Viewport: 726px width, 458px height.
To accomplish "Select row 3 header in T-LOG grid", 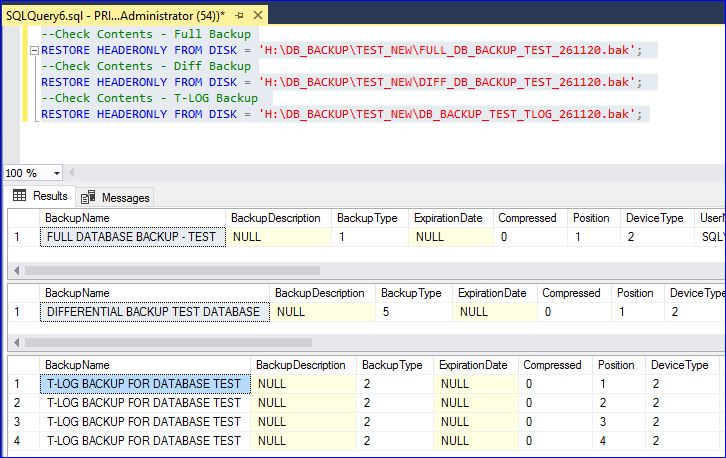I will tap(16, 421).
